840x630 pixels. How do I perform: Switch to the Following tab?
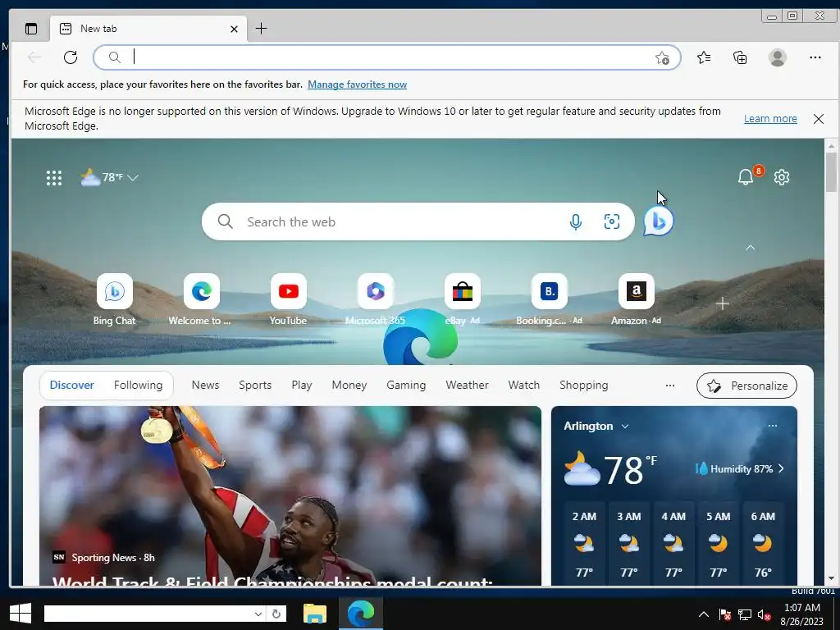click(138, 386)
